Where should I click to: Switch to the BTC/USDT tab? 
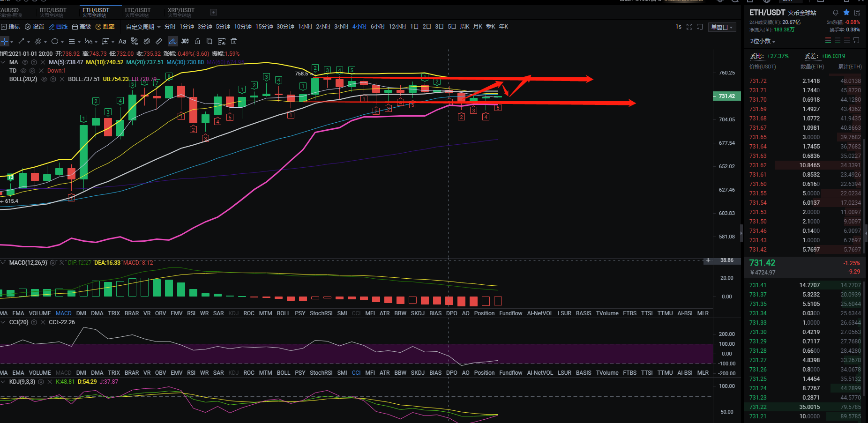53,12
